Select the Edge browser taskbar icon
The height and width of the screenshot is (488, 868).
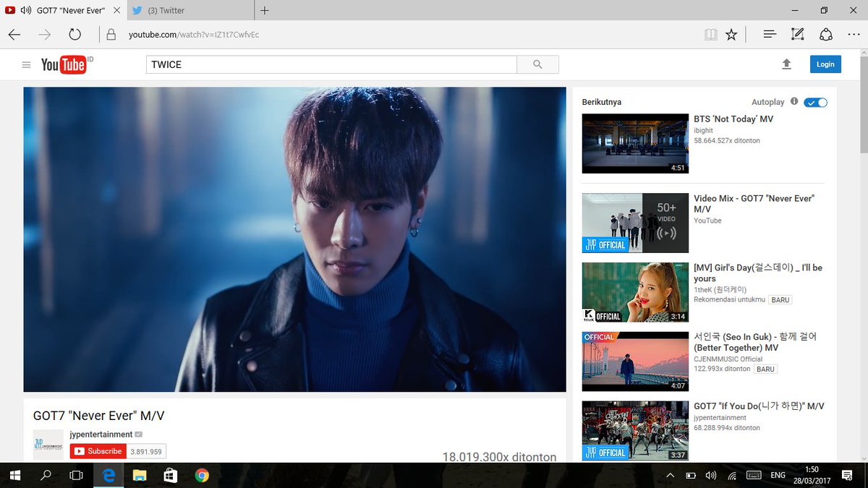pos(109,475)
